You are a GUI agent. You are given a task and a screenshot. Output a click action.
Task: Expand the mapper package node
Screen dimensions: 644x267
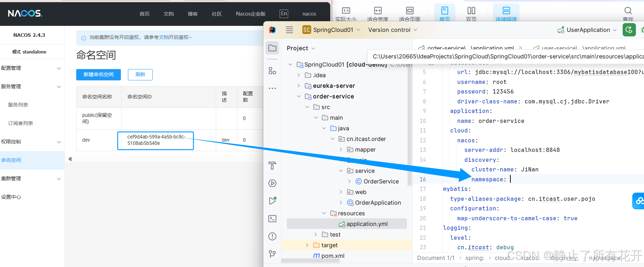point(341,149)
